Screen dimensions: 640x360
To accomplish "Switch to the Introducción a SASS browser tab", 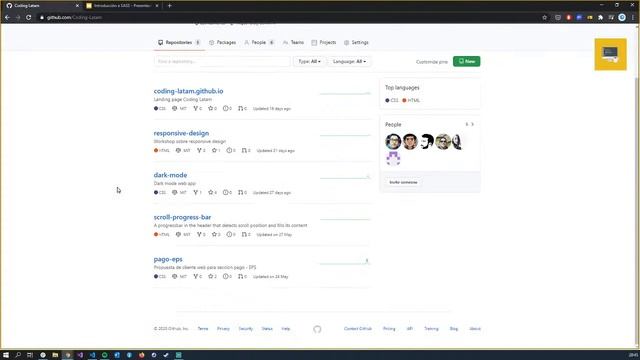I will click(x=122, y=6).
